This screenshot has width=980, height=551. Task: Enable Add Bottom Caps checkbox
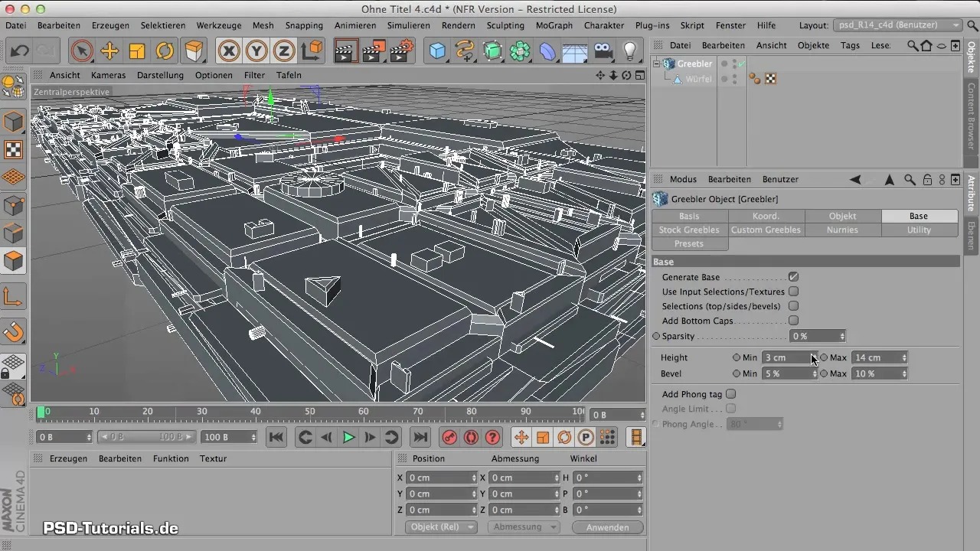point(793,321)
